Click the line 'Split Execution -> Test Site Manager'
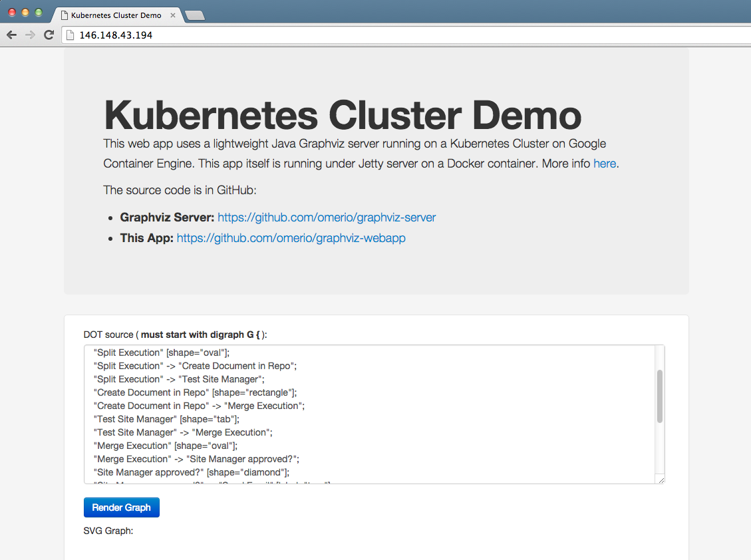This screenshot has width=751, height=560. [179, 379]
